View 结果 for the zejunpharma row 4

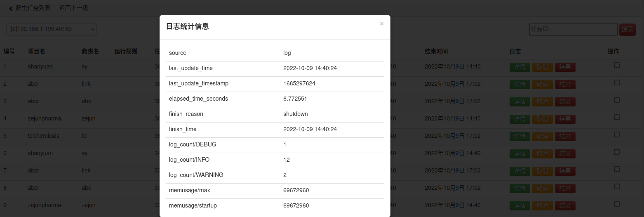click(565, 119)
